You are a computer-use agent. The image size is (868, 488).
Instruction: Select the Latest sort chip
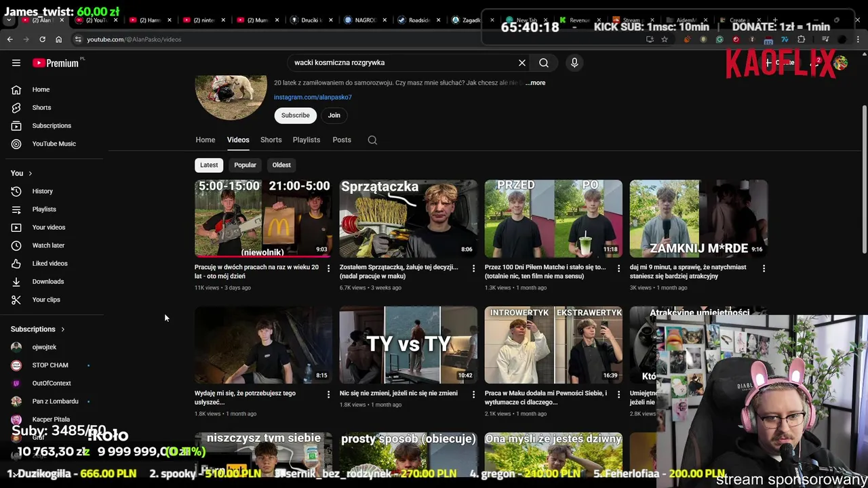209,165
